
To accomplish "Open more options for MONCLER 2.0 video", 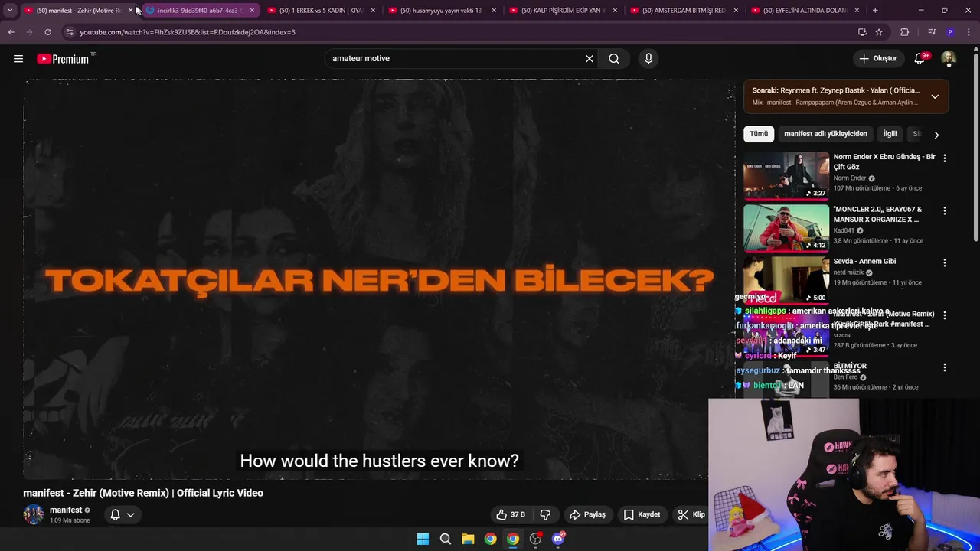I will (x=944, y=210).
